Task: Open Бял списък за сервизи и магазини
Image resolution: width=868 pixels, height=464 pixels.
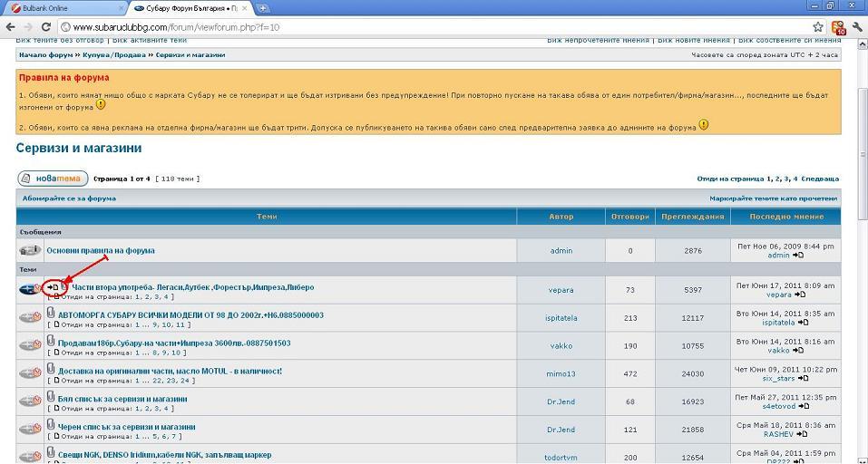Action: coord(122,399)
